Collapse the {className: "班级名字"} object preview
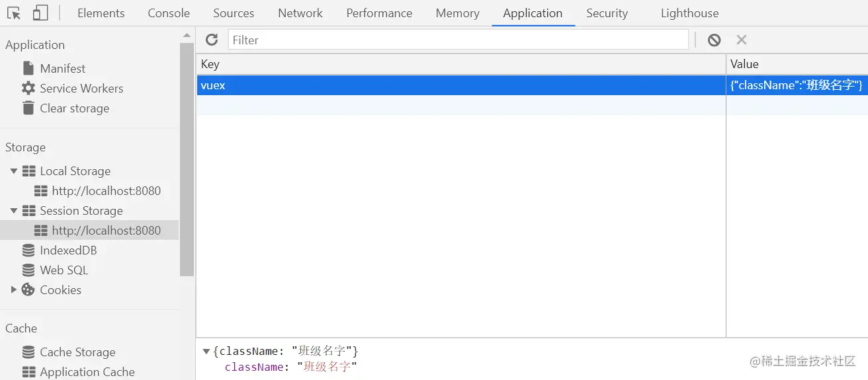Viewport: 868px width, 380px height. [206, 351]
